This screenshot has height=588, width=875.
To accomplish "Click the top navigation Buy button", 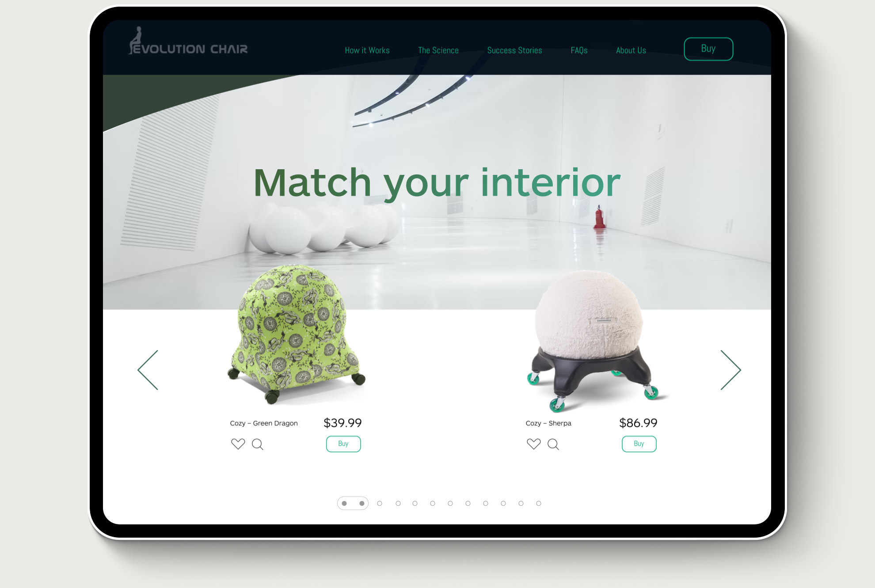I will coord(709,48).
